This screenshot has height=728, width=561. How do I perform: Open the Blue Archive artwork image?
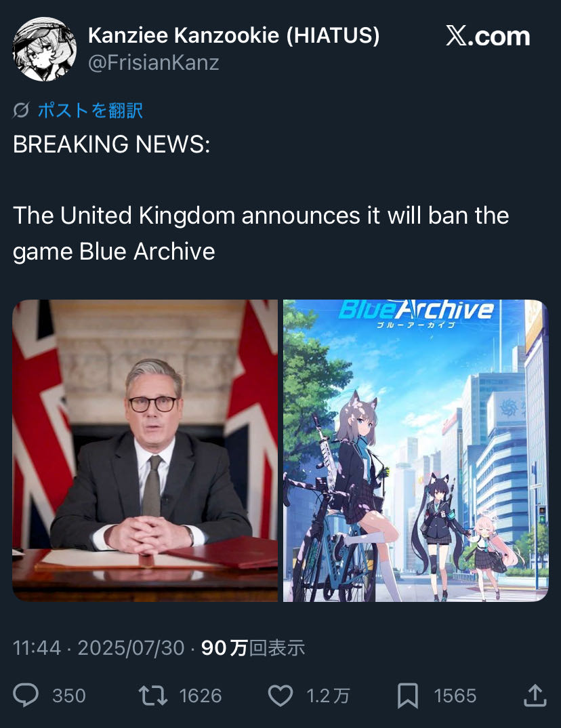click(x=416, y=450)
